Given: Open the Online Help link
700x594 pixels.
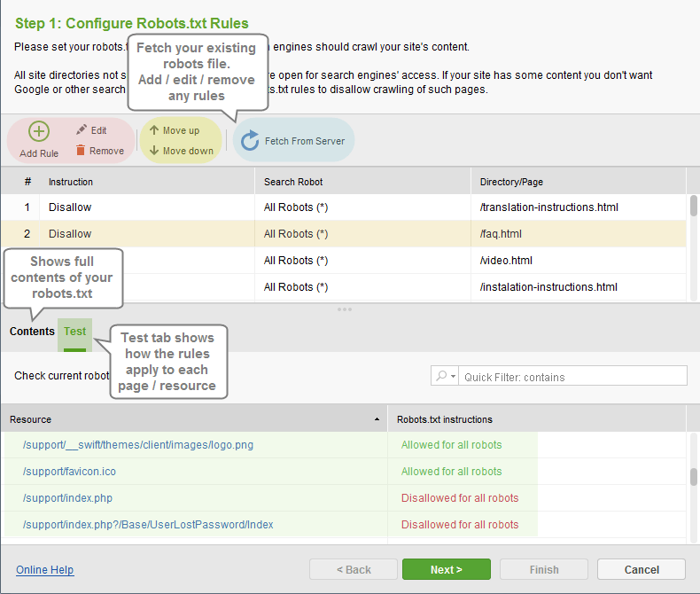Looking at the screenshot, I should point(44,570).
